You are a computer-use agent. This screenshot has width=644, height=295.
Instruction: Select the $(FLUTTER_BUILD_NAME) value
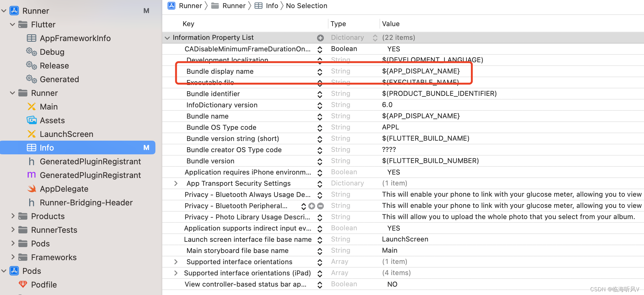click(x=425, y=138)
